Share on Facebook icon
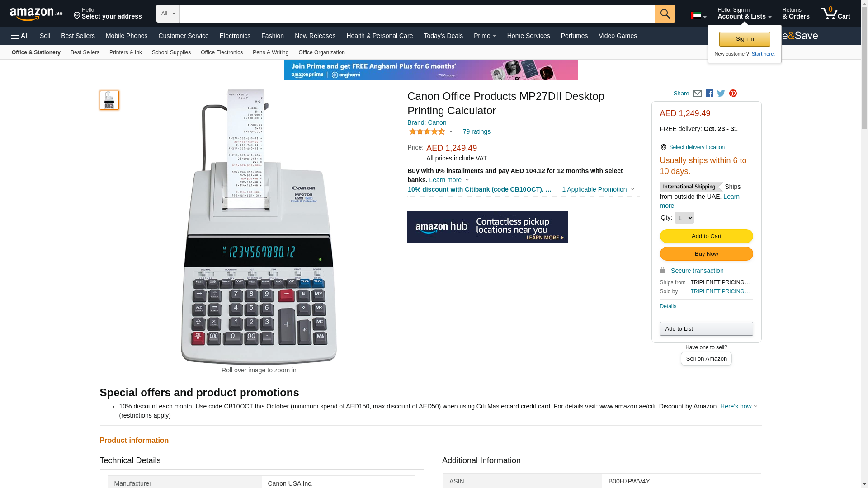The width and height of the screenshot is (868, 488). click(709, 94)
